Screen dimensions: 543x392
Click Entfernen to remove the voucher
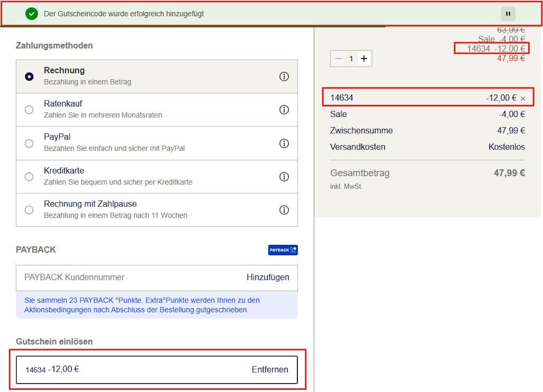pos(270,370)
